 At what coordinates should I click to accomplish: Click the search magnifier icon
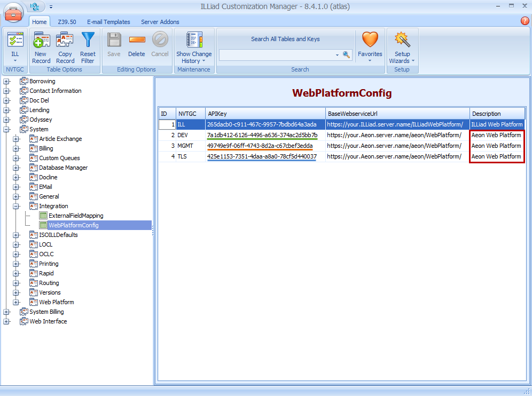[x=346, y=55]
